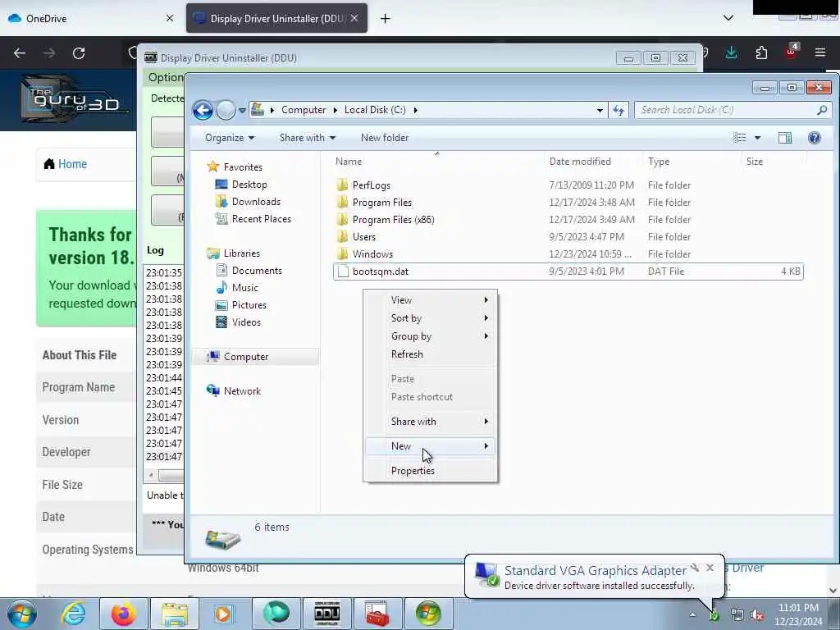This screenshot has width=840, height=630.
Task: Choose Properties in the context menu
Action: [x=430, y=471]
